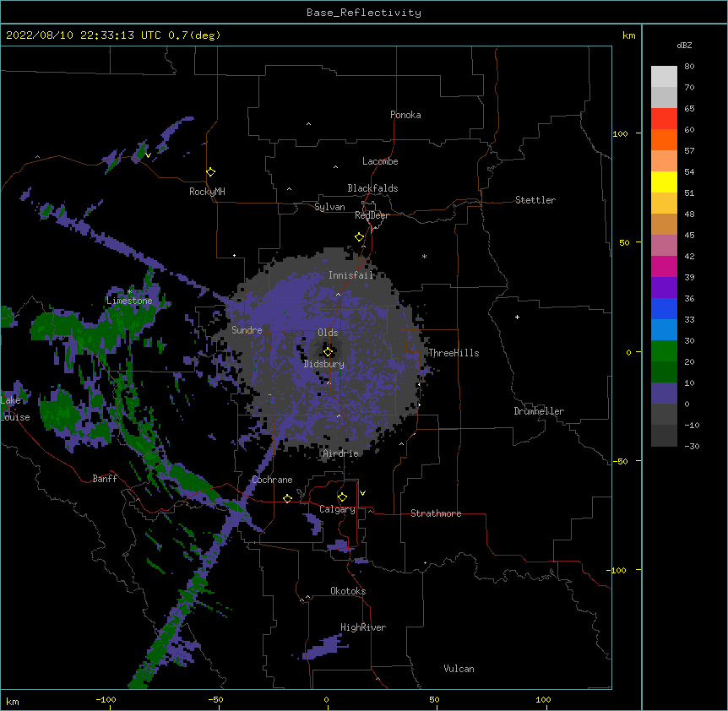Click the dBZ legend heading
Viewport: 728px width, 711px height.
(x=684, y=45)
